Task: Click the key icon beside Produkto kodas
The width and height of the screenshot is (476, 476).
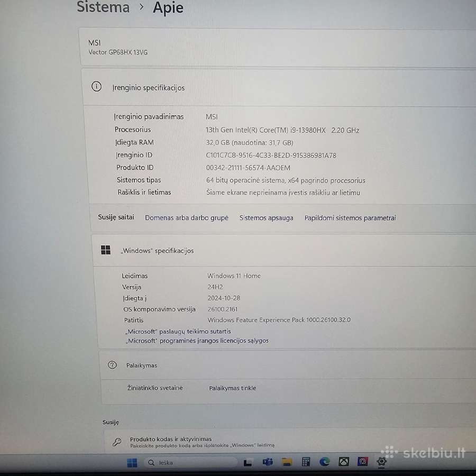Action: [x=117, y=442]
